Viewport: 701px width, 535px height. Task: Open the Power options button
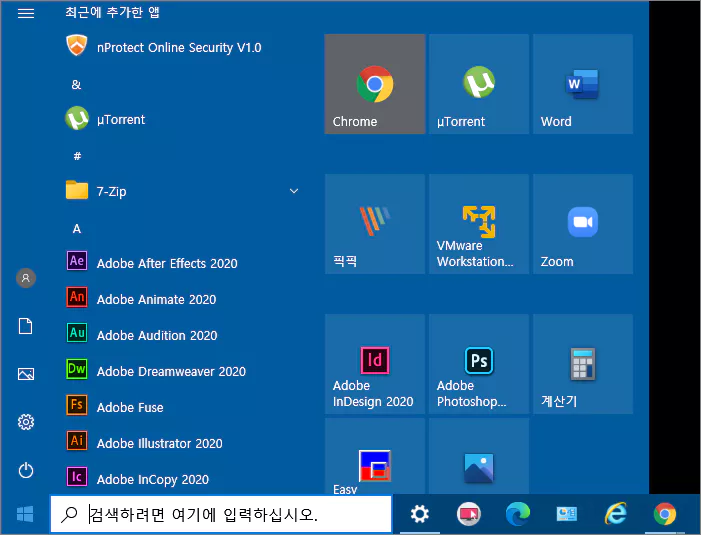26,470
